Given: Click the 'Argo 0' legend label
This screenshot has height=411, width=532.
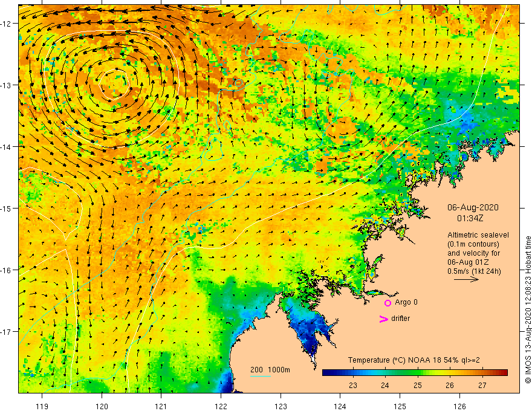Looking at the screenshot, I should coord(406,302).
